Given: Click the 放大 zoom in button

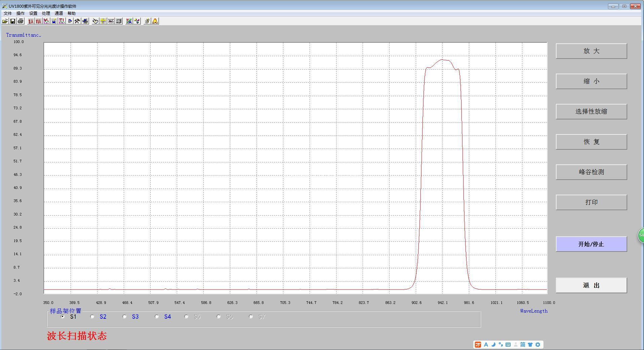Looking at the screenshot, I should (x=591, y=51).
